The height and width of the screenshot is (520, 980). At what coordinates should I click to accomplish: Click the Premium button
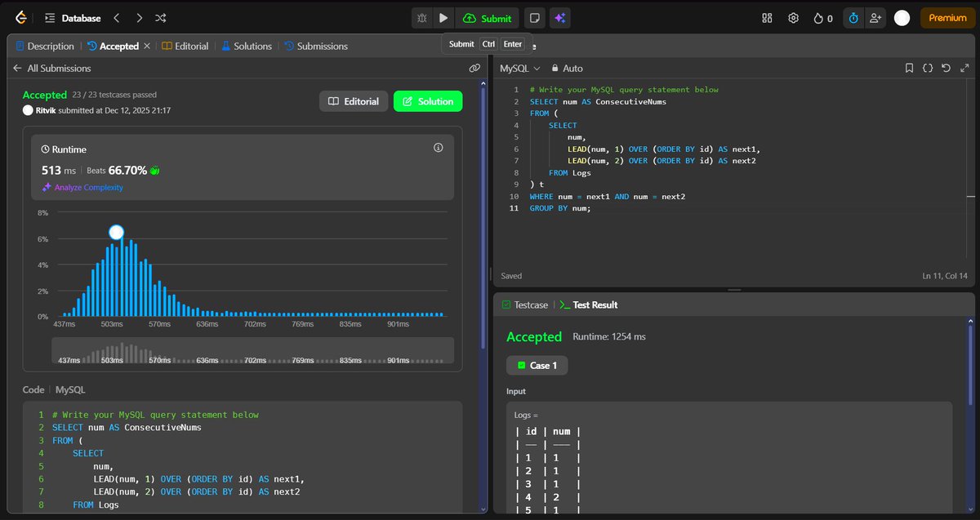(x=947, y=18)
